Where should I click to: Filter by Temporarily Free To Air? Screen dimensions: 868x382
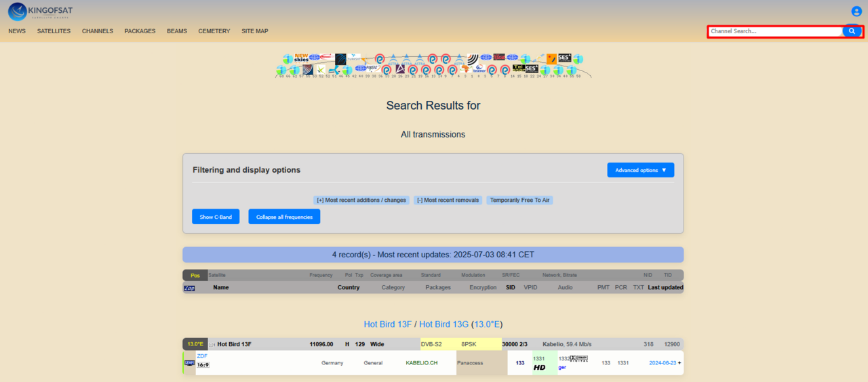coord(519,200)
